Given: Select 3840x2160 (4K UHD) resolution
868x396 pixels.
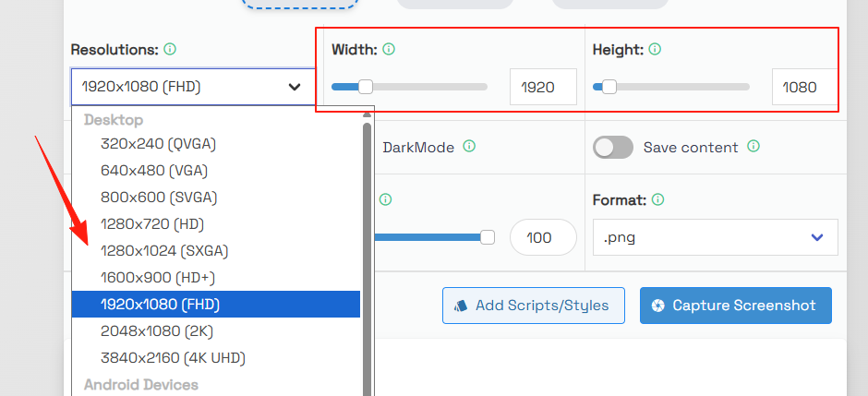Looking at the screenshot, I should coord(216,358).
